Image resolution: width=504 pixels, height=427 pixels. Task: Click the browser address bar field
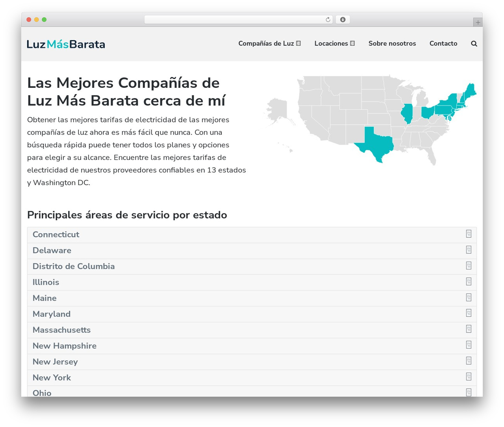click(x=239, y=20)
